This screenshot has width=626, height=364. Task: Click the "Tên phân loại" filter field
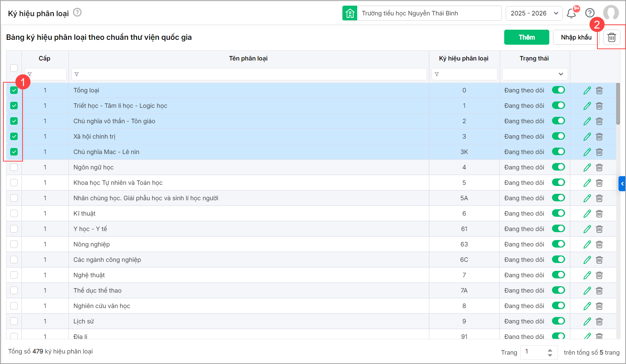click(x=249, y=74)
